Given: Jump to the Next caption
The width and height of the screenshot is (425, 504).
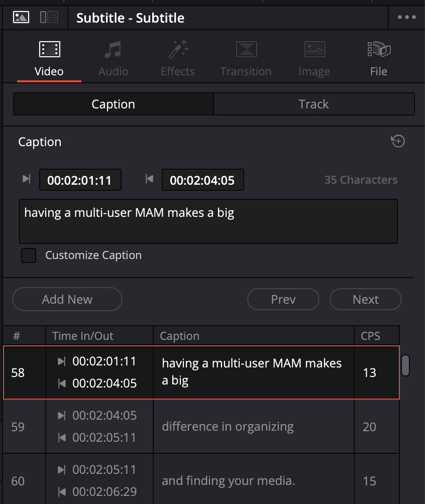Looking at the screenshot, I should (365, 299).
